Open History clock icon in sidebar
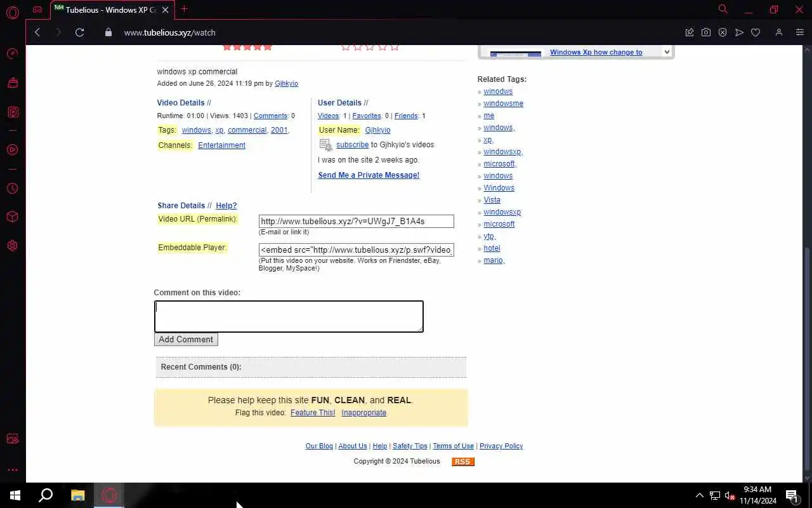The height and width of the screenshot is (508, 812). click(12, 189)
